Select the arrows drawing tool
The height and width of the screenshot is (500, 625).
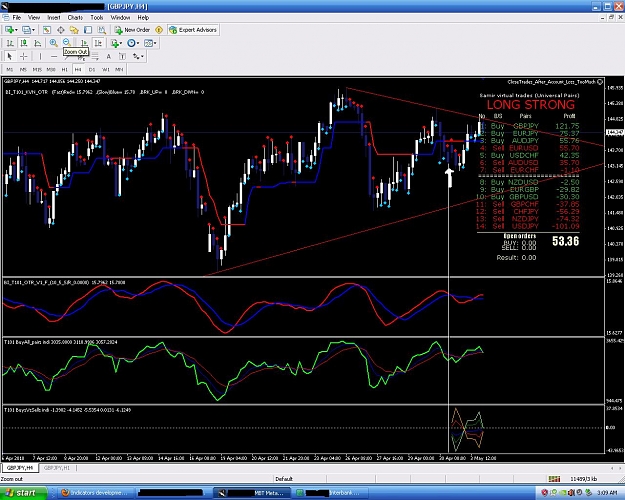click(x=136, y=57)
